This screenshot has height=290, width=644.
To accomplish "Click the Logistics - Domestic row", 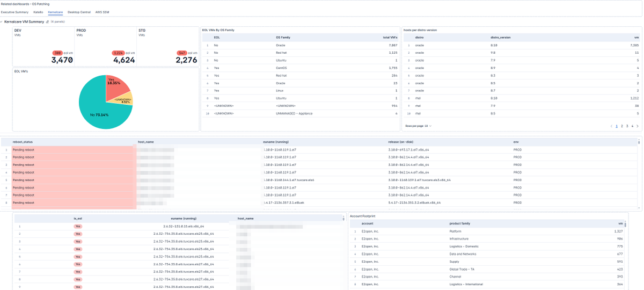I will pyautogui.click(x=487, y=246).
